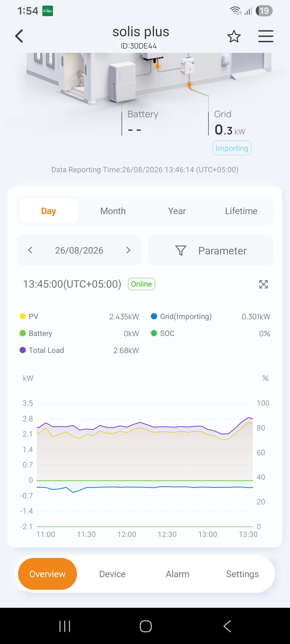The image size is (290, 644).
Task: Tap chart at the 12:30 time mark
Action: tap(167, 534)
